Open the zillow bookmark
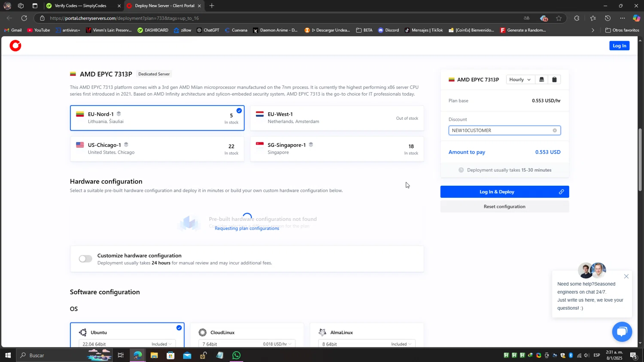644x362 pixels. [182, 30]
